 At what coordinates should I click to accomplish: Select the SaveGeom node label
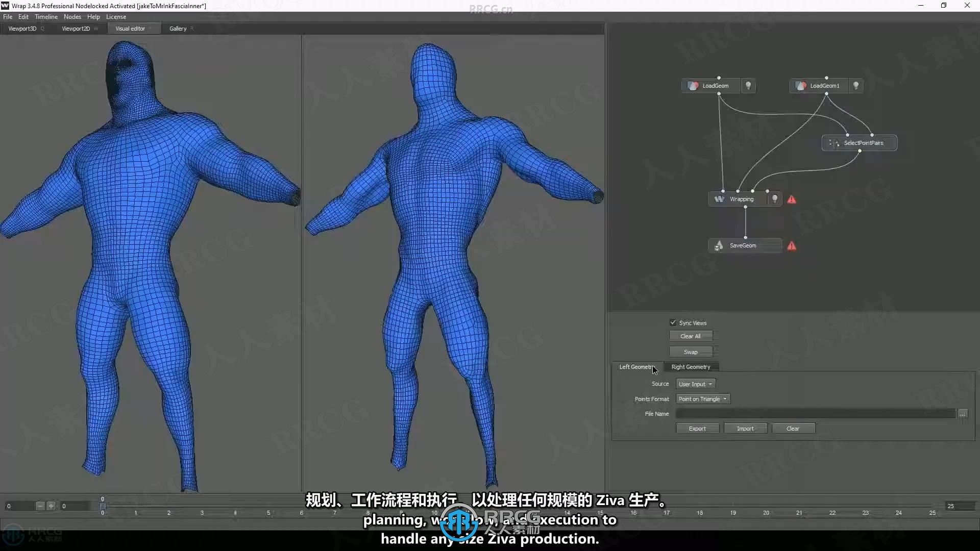tap(743, 245)
